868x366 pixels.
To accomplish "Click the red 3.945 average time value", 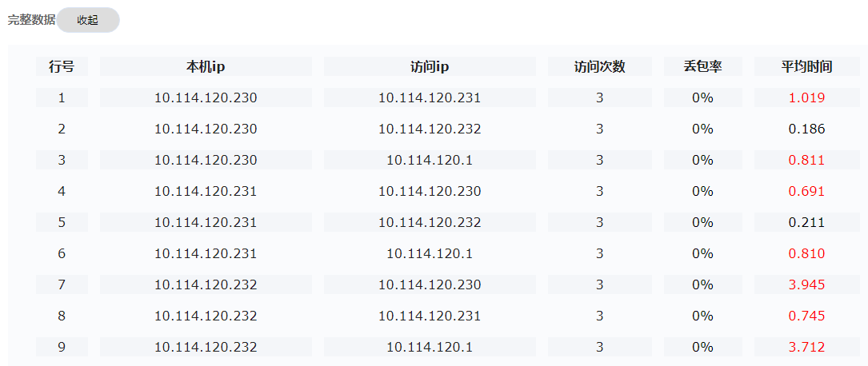I will pos(806,284).
